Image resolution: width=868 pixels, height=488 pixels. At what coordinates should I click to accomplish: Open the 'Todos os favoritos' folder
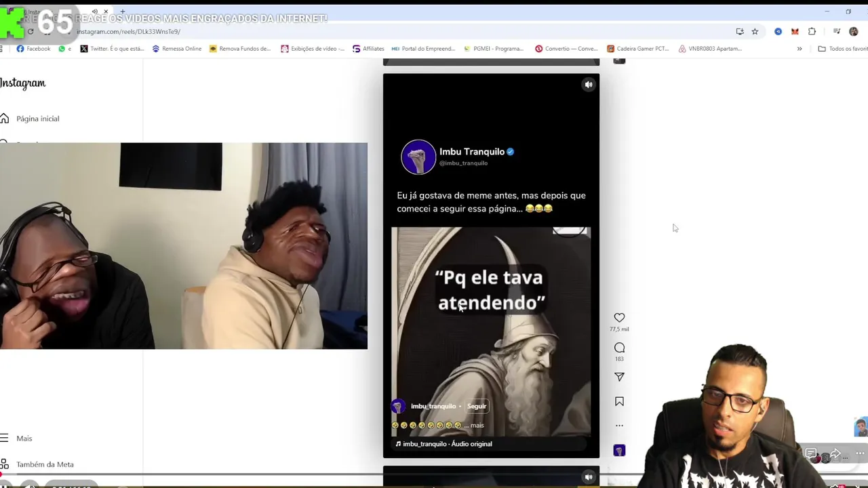(x=843, y=49)
